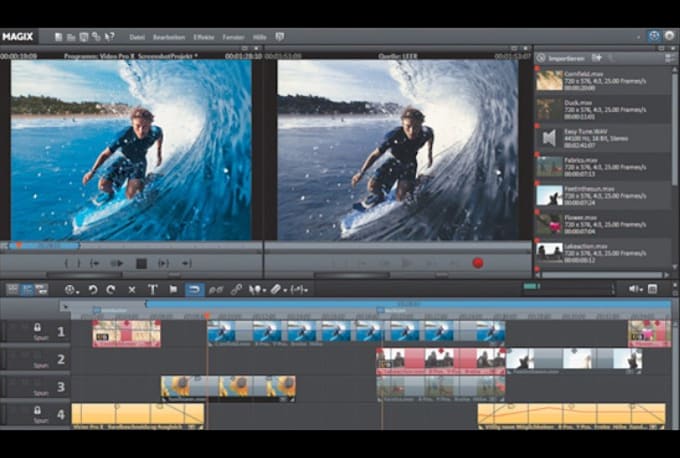The width and height of the screenshot is (680, 458).
Task: Click the program monitor position range bar
Action: coord(44,245)
